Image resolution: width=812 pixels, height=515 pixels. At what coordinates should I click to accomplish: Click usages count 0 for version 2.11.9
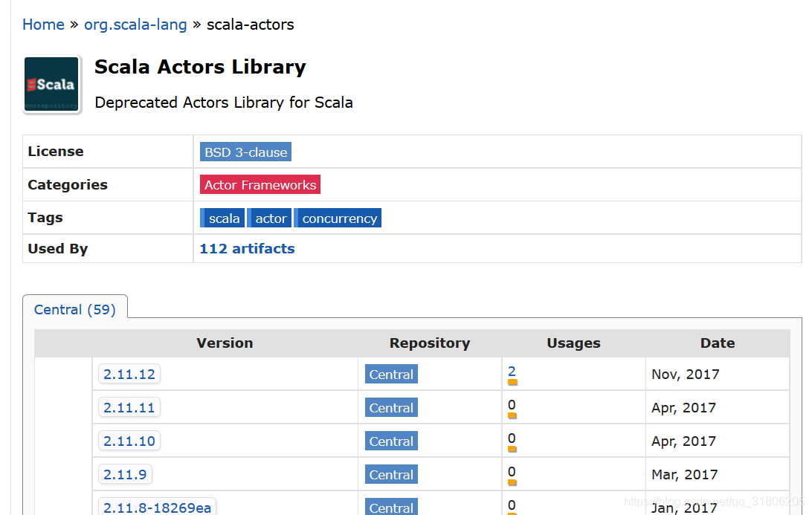[x=512, y=471]
